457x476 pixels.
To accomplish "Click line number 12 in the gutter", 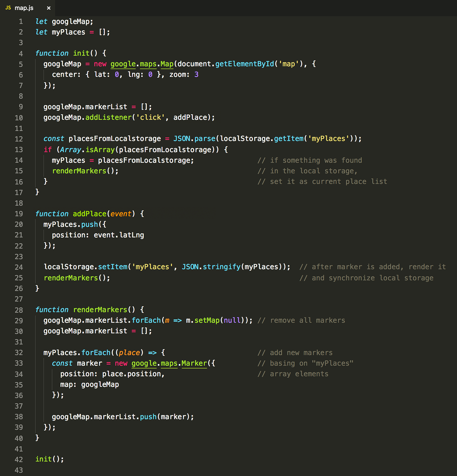I will coord(19,139).
